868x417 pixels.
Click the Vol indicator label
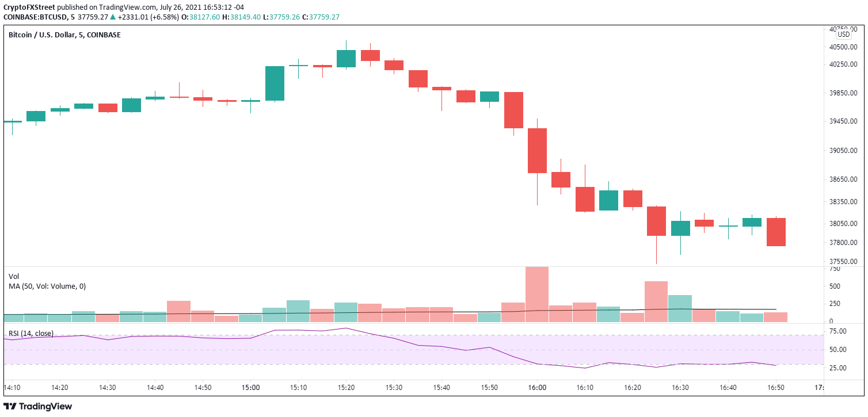pyautogui.click(x=14, y=277)
